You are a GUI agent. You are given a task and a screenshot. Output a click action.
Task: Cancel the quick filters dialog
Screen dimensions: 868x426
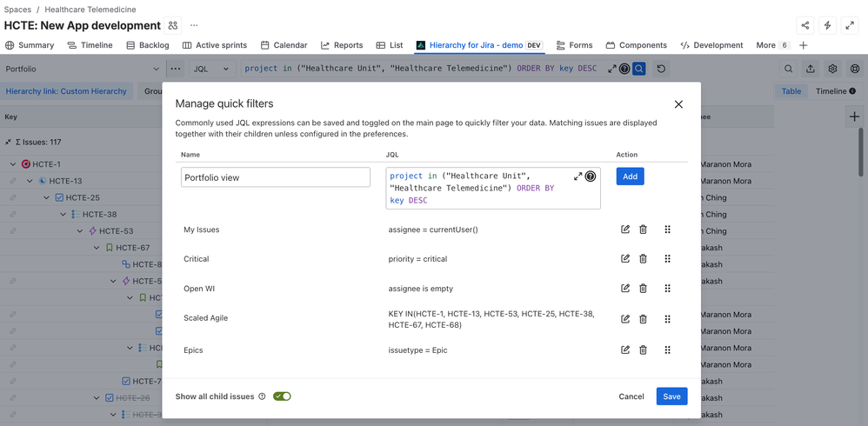(631, 396)
